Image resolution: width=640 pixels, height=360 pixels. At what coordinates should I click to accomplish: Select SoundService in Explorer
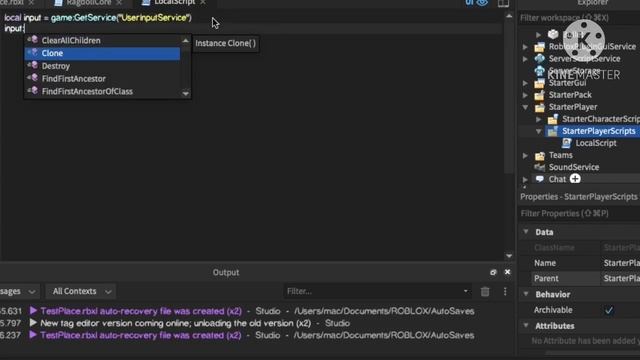574,167
